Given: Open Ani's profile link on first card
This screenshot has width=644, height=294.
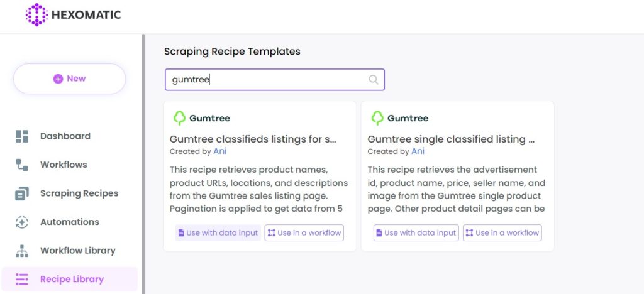Looking at the screenshot, I should click(219, 151).
